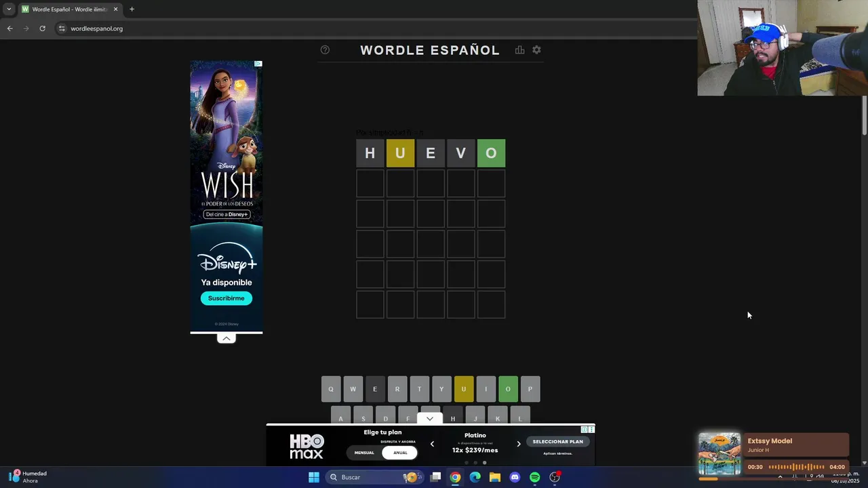Click the HBO Max logo
Viewport: 868px width, 488px height.
tap(307, 447)
